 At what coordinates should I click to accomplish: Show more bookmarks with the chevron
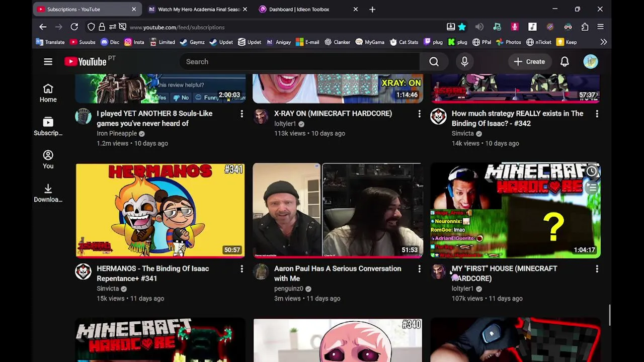click(x=603, y=42)
